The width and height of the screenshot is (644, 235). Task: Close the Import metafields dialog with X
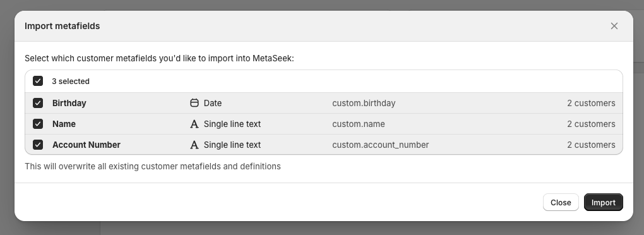coord(614,26)
